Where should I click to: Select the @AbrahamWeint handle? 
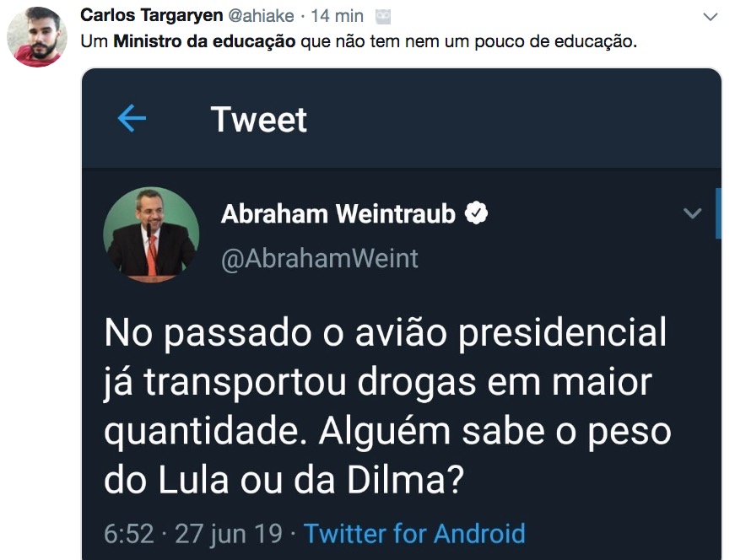coord(319,258)
